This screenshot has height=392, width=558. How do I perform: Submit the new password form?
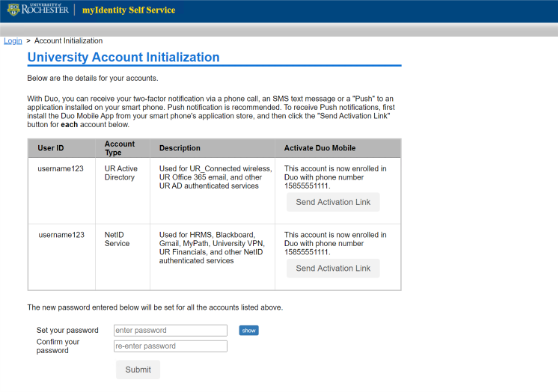pos(138,370)
